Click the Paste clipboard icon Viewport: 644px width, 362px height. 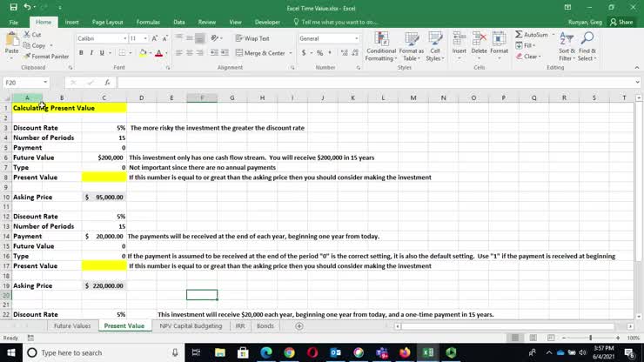12,40
